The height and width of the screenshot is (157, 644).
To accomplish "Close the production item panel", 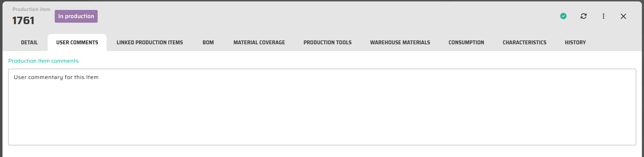I will click(x=623, y=16).
